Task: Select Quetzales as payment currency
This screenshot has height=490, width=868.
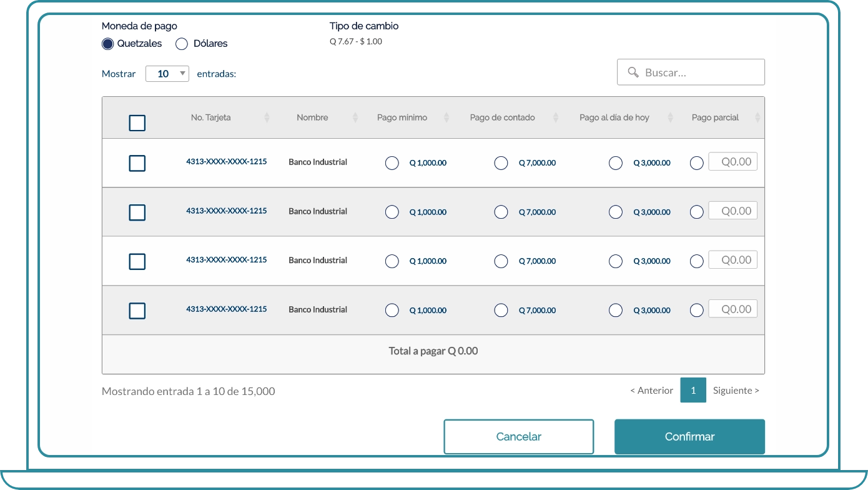Action: tap(108, 44)
